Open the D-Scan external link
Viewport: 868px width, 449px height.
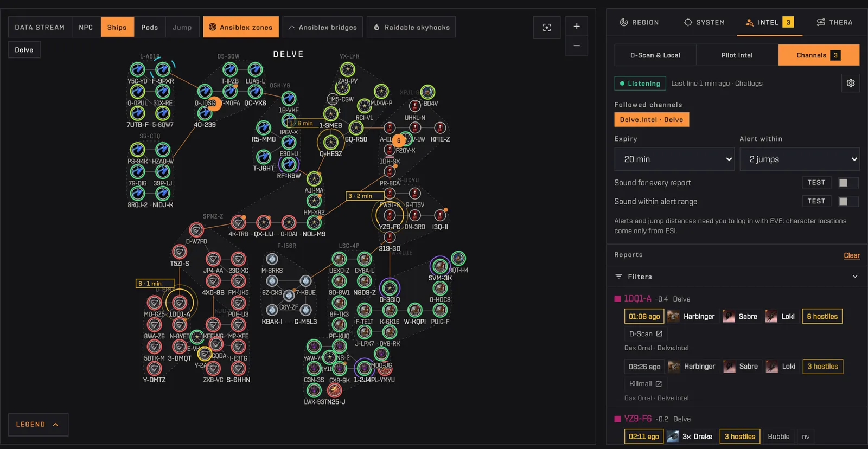pos(645,334)
